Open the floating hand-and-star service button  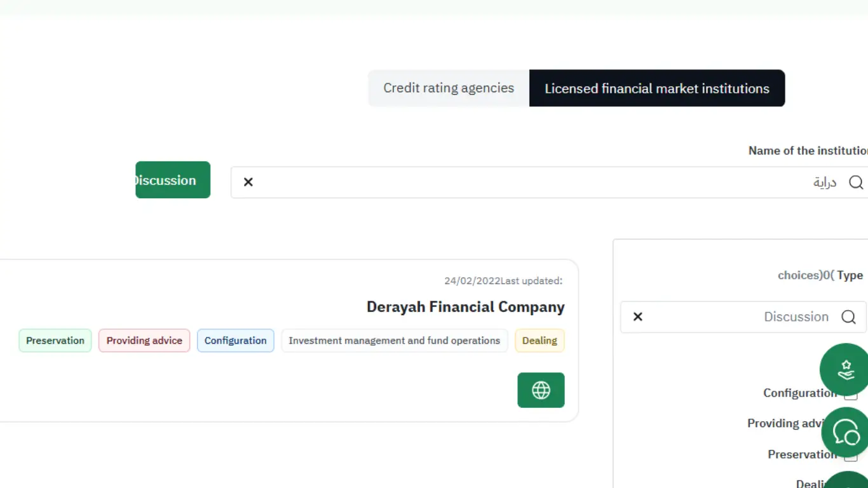[845, 369]
